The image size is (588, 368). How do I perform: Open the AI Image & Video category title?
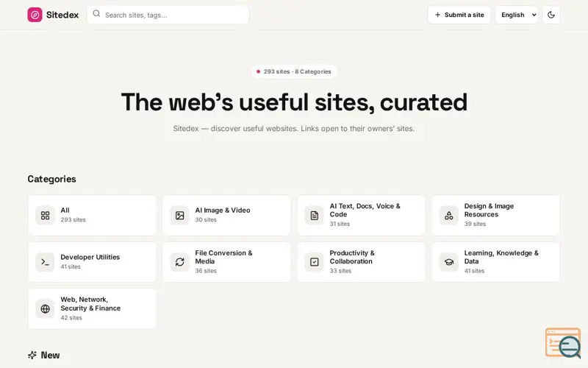(223, 210)
